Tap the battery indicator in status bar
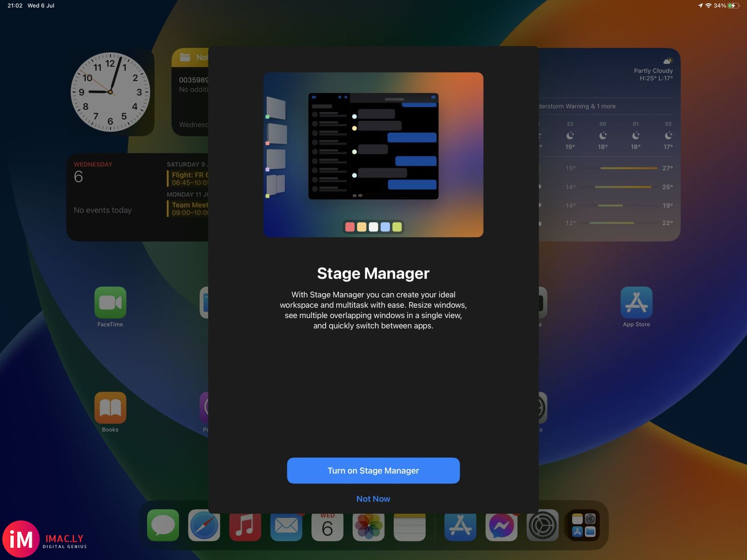 click(733, 6)
